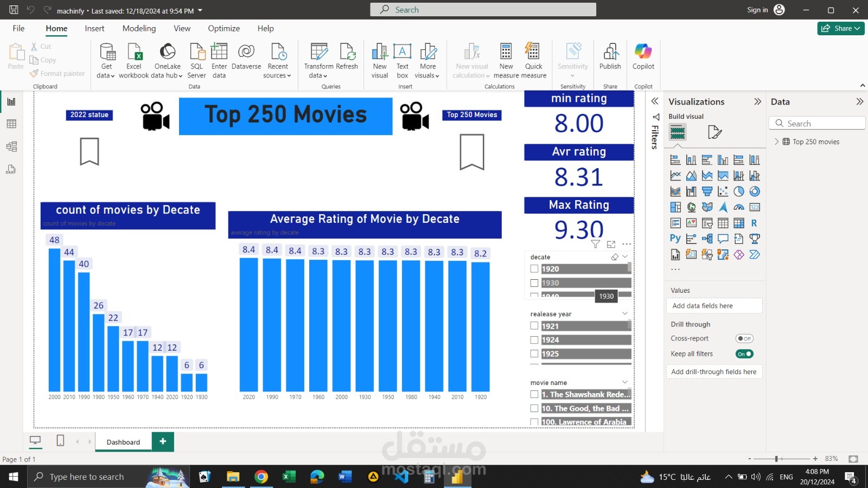The image size is (868, 488).
Task: Expand the decate slicer dropdown chevron
Action: click(625, 256)
